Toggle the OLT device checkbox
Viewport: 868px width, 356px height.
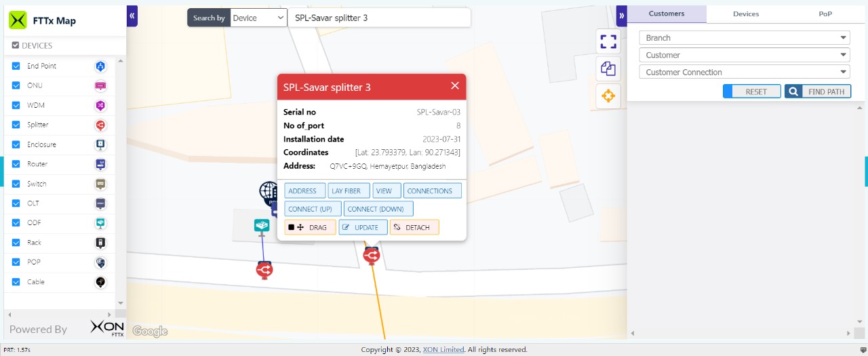[16, 203]
